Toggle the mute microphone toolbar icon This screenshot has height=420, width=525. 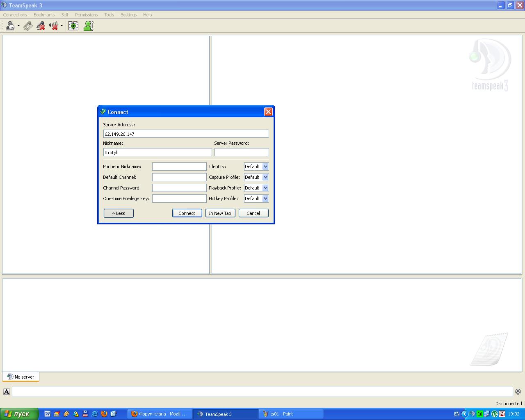click(41, 26)
